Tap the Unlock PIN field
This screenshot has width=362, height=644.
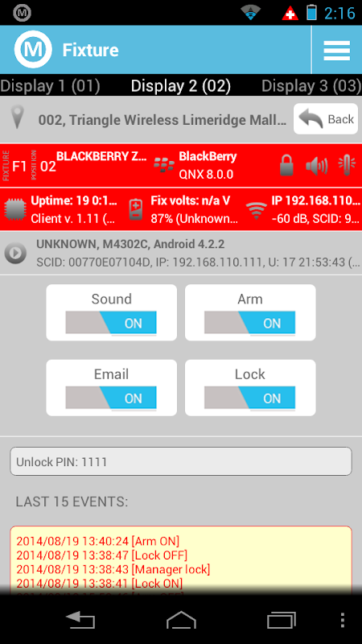(181, 461)
